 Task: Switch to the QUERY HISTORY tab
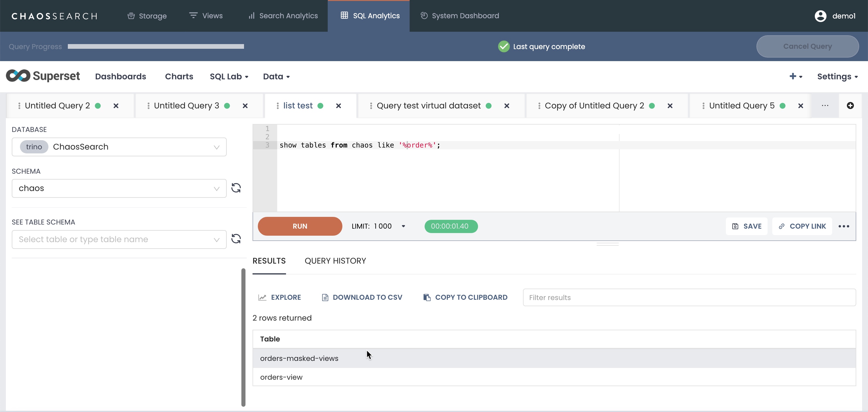(x=335, y=261)
